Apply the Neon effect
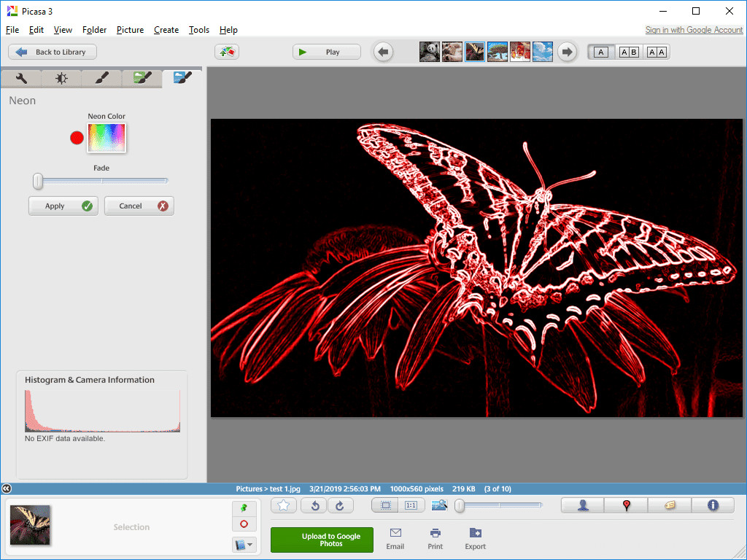The width and height of the screenshot is (747, 560). tap(63, 206)
